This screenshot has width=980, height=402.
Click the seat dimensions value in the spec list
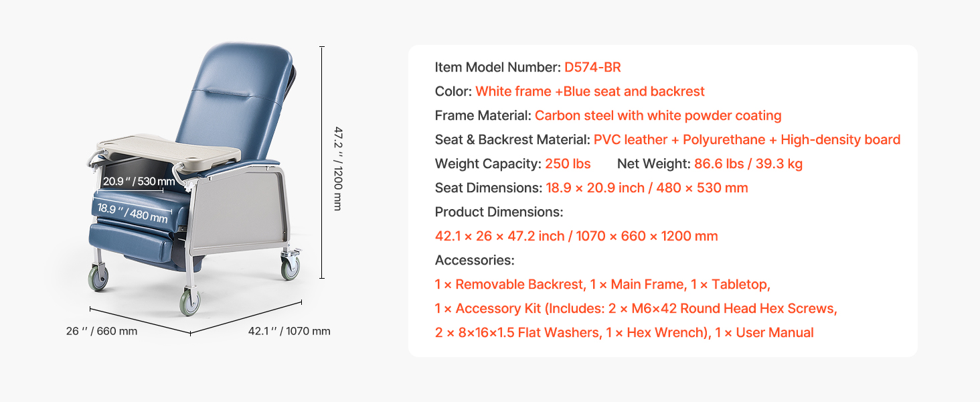click(x=647, y=188)
